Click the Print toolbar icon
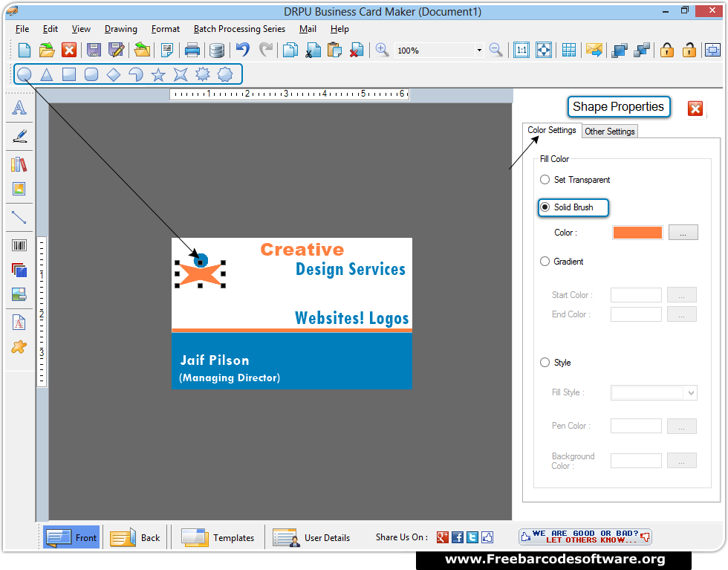Image resolution: width=728 pixels, height=570 pixels. click(x=192, y=50)
